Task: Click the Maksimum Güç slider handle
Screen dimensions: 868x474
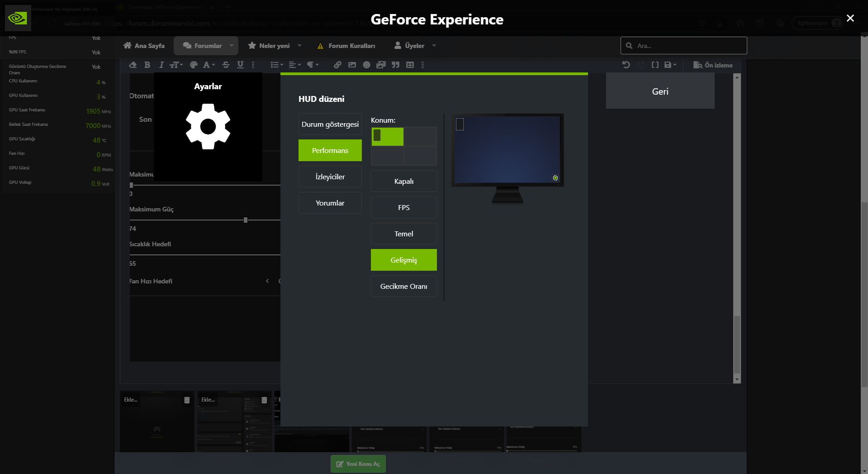Action: [246, 220]
